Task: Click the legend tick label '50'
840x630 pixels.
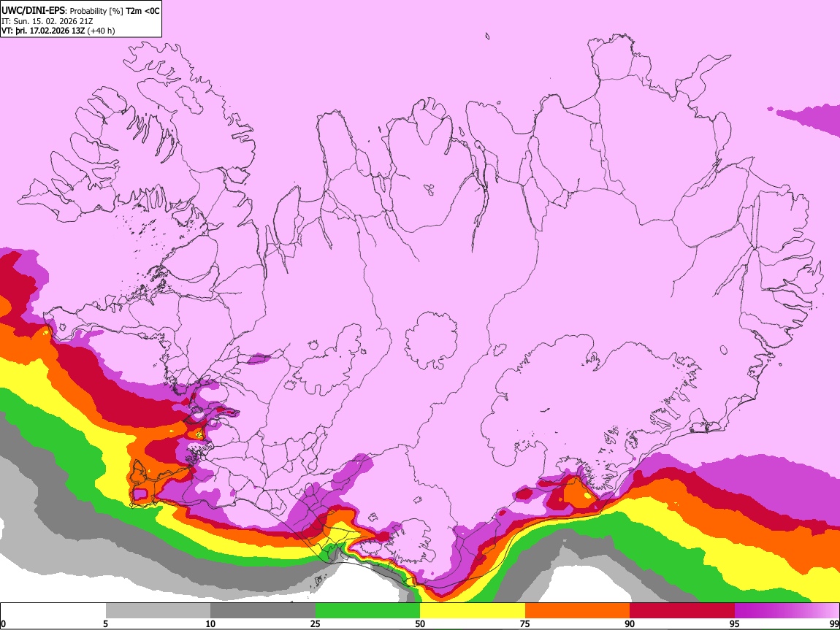Action: click(x=420, y=624)
